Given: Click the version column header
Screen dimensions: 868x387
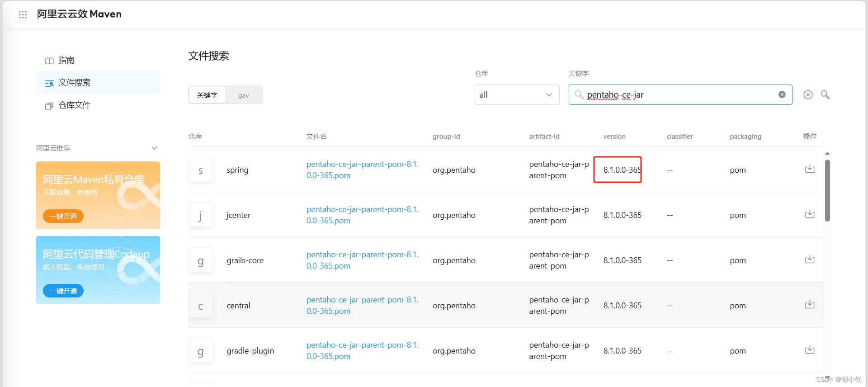Looking at the screenshot, I should (x=614, y=137).
